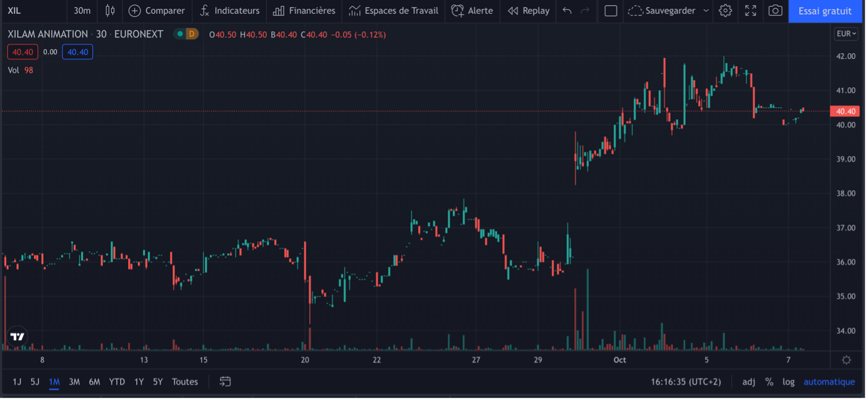Select the YTD time range
This screenshot has height=400, width=868.
[x=117, y=382]
